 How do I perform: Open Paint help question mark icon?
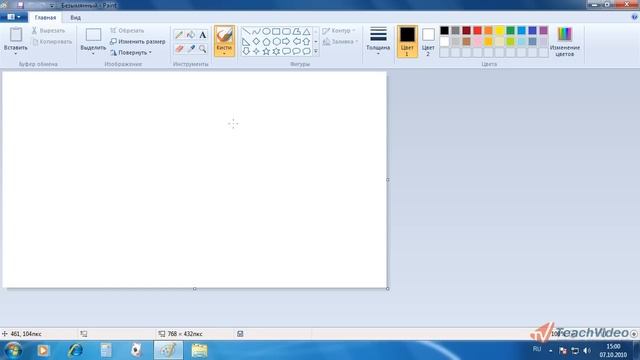[634, 17]
